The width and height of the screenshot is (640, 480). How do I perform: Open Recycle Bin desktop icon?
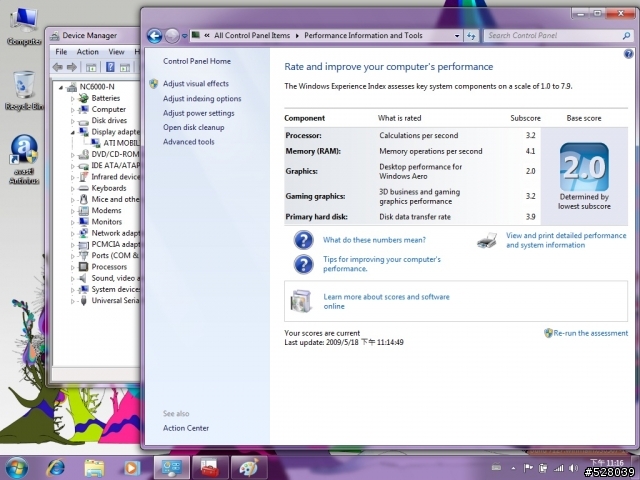24,91
